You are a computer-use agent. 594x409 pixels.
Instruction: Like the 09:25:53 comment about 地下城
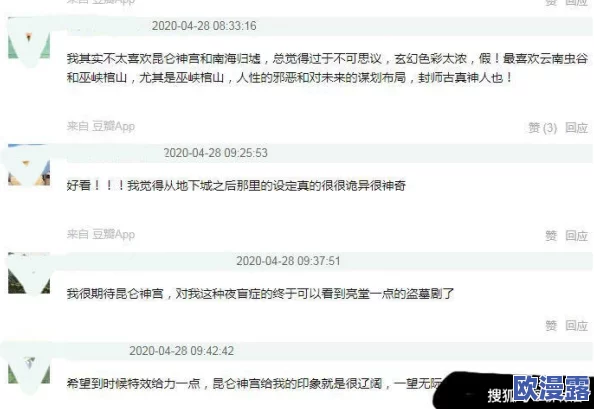(551, 236)
